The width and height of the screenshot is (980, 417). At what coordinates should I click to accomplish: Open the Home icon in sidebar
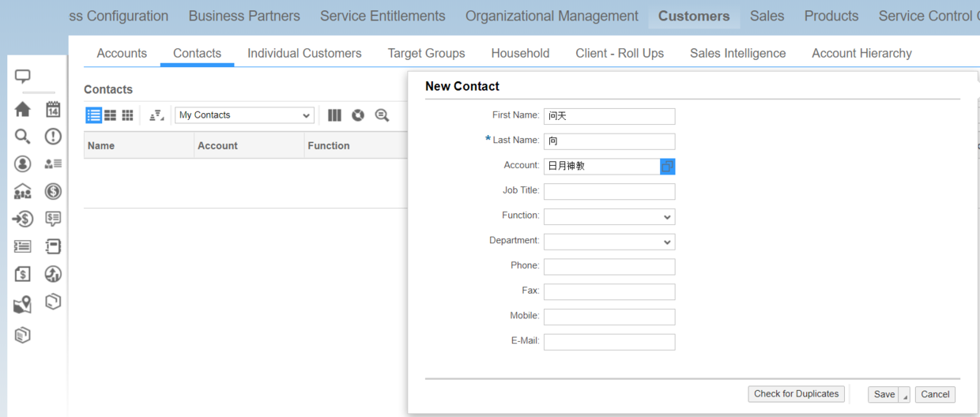click(x=23, y=110)
